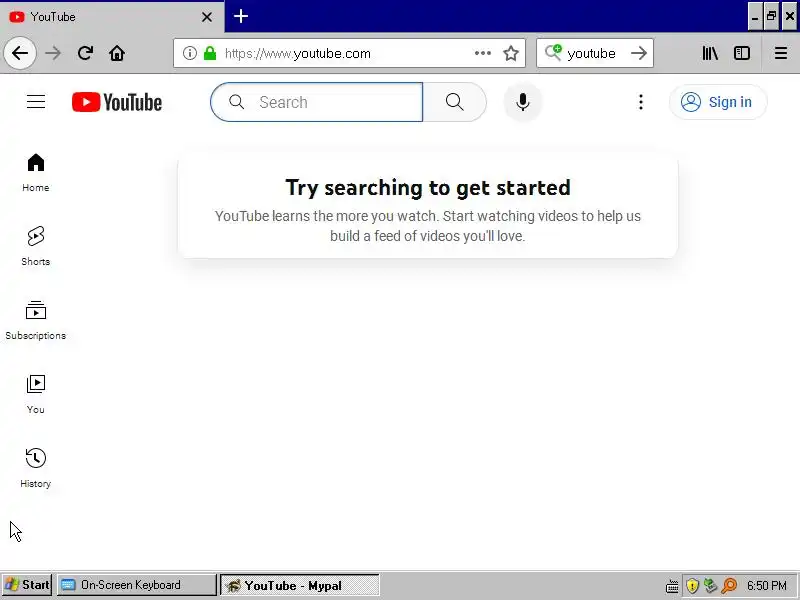Click the browser search box containing youtube
The image size is (800, 600).
pos(595,53)
